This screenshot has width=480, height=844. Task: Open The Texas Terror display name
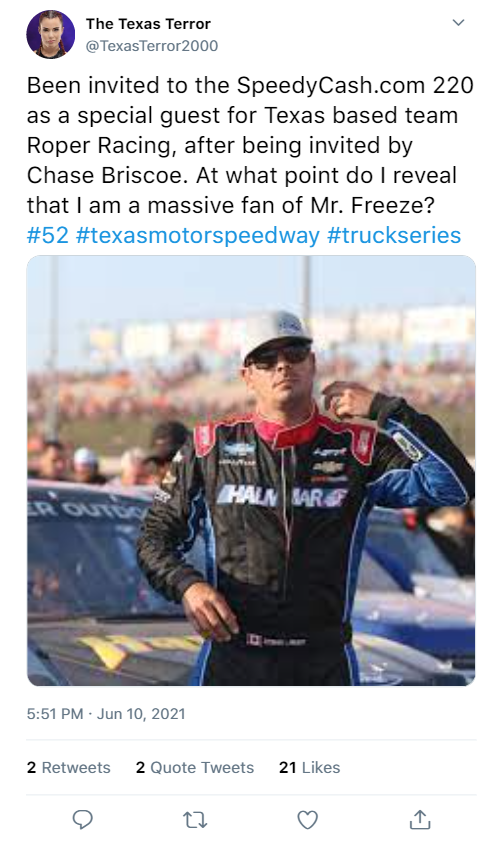[149, 24]
